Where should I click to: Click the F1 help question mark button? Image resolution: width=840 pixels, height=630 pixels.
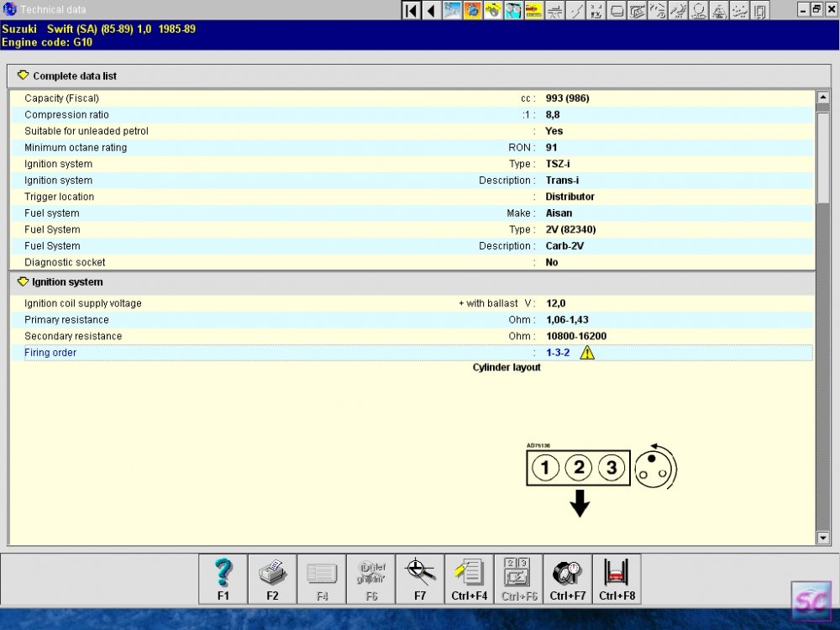[223, 579]
